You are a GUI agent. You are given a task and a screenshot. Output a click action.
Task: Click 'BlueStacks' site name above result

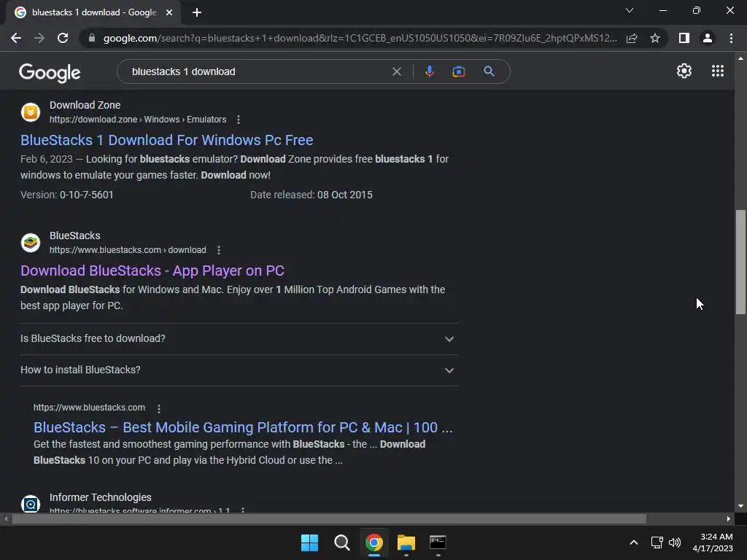[75, 236]
